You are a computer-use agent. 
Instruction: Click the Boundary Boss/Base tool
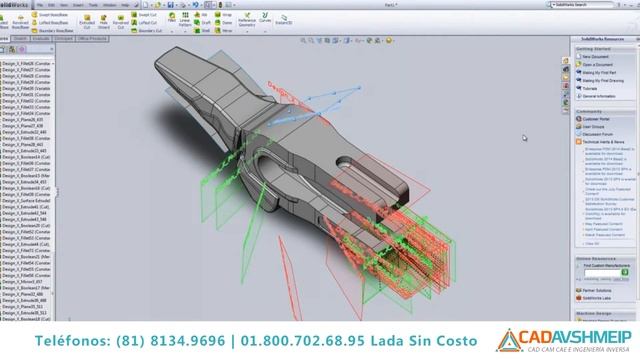point(52,31)
